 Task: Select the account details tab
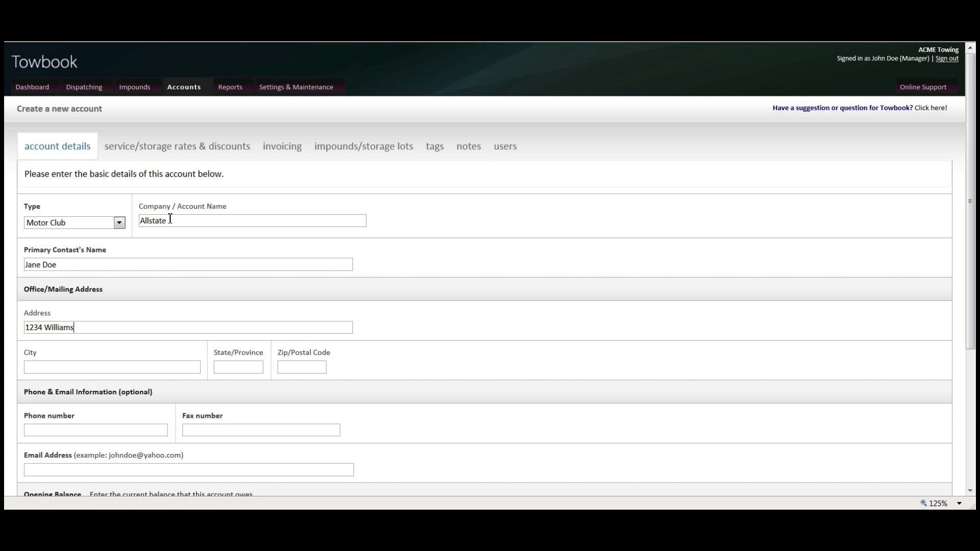[x=58, y=146]
